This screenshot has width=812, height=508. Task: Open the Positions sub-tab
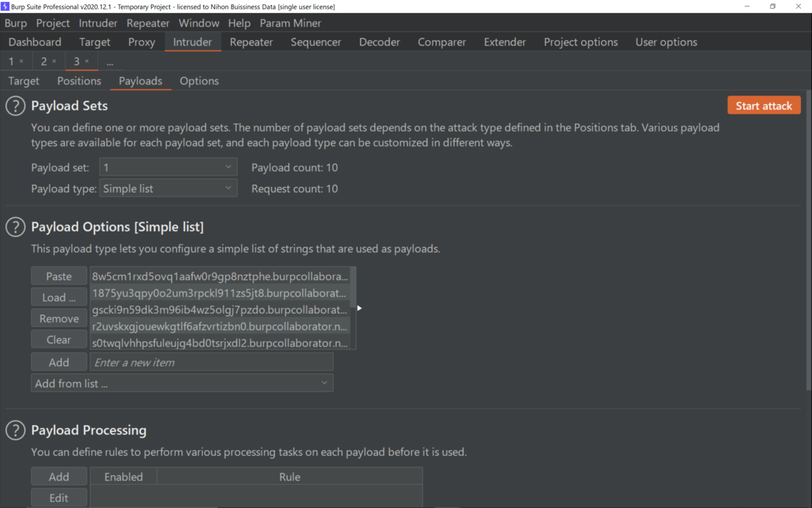click(x=79, y=81)
